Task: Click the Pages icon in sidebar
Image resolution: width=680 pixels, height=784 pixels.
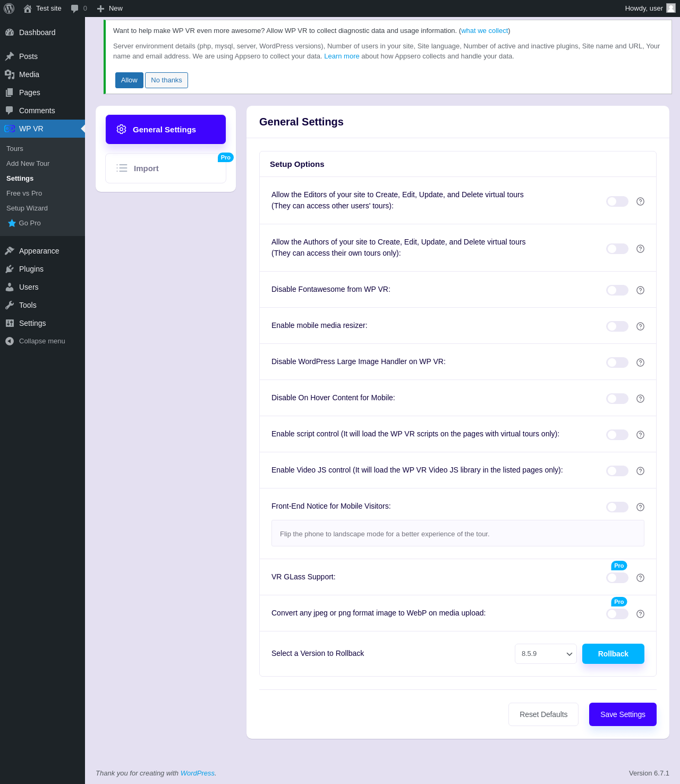Action: click(10, 92)
